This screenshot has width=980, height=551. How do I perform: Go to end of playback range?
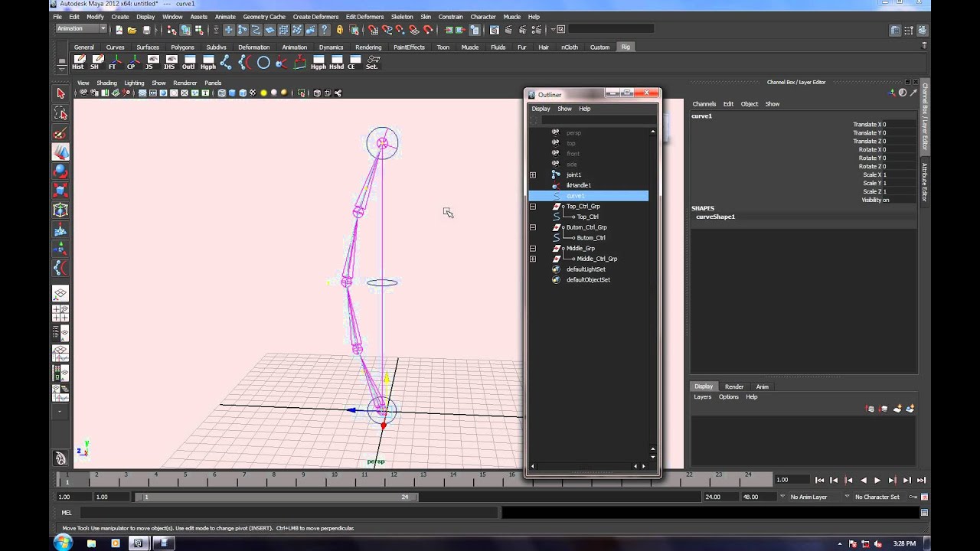point(921,480)
